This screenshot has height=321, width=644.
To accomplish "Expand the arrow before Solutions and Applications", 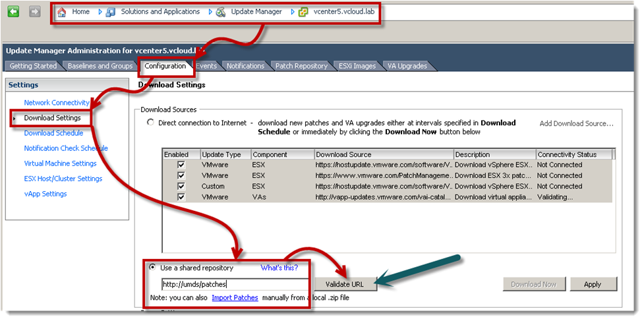I will (100, 12).
